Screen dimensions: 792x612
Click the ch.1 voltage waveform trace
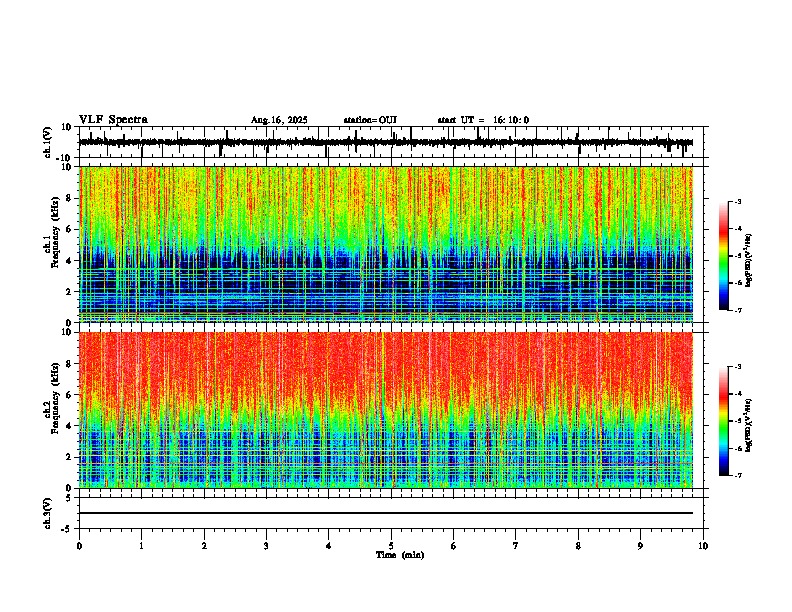386,142
